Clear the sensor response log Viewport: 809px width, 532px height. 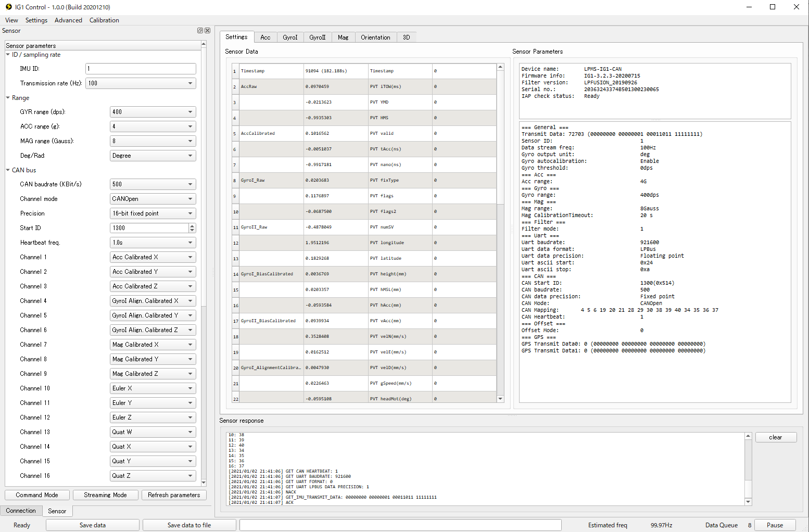776,437
